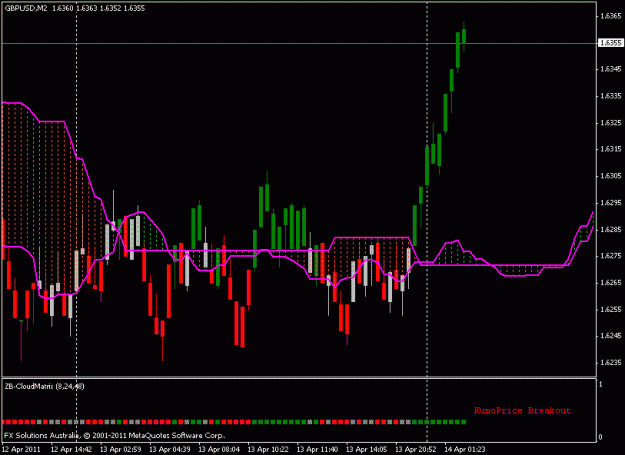Click the GBPUSD,M2 chart symbol label
Screen dimensions: 625x455
[26, 8]
